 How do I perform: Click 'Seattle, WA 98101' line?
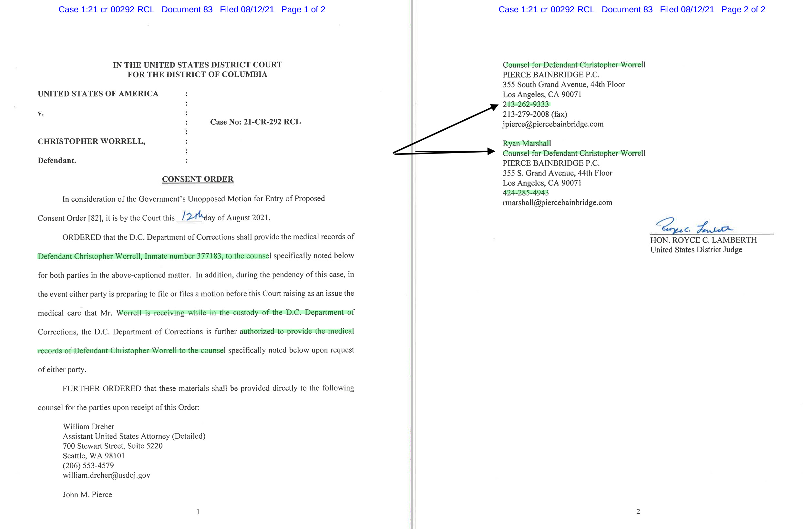[94, 456]
